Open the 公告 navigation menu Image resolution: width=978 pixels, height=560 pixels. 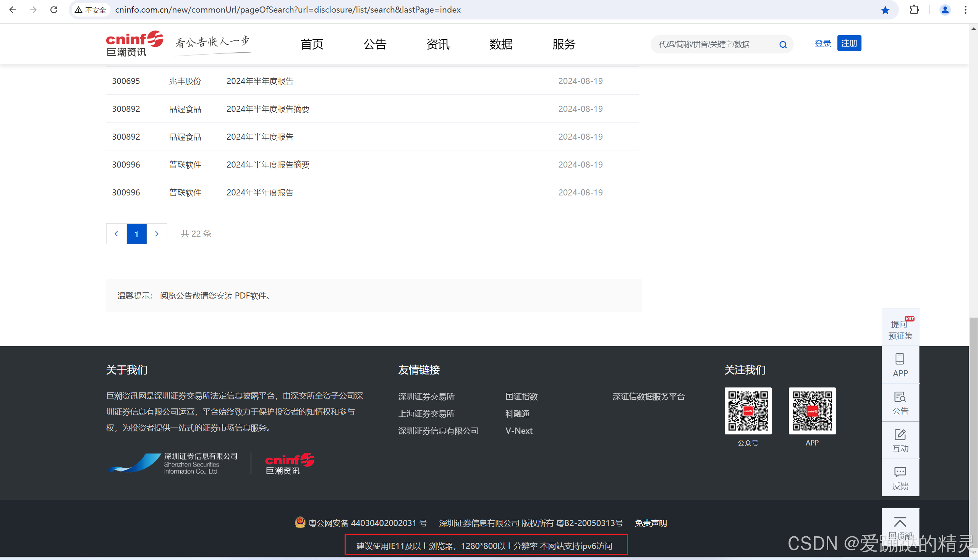(x=374, y=44)
